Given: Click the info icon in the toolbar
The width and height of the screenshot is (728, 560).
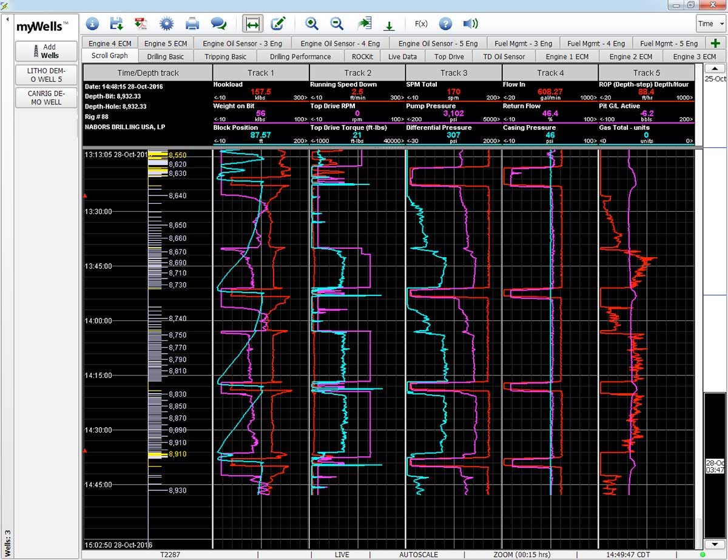Looking at the screenshot, I should [92, 24].
